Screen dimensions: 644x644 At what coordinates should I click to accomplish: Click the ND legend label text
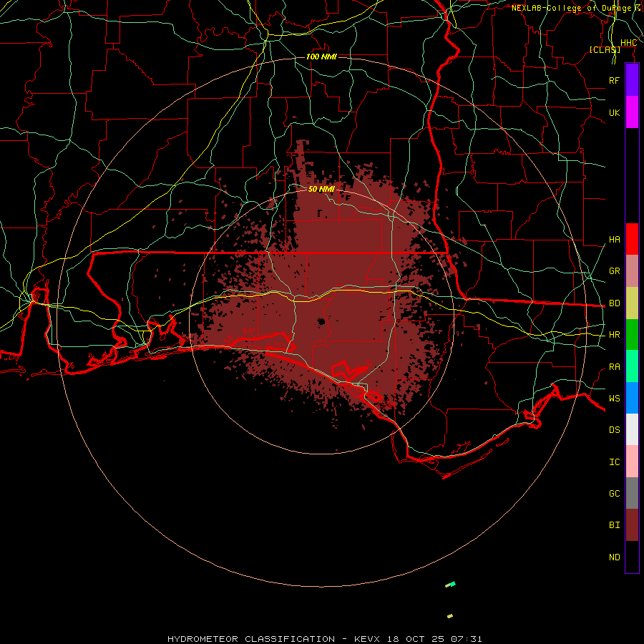point(614,557)
